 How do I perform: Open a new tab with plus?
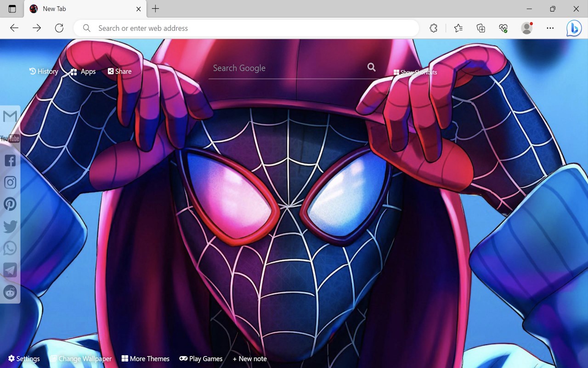point(155,9)
